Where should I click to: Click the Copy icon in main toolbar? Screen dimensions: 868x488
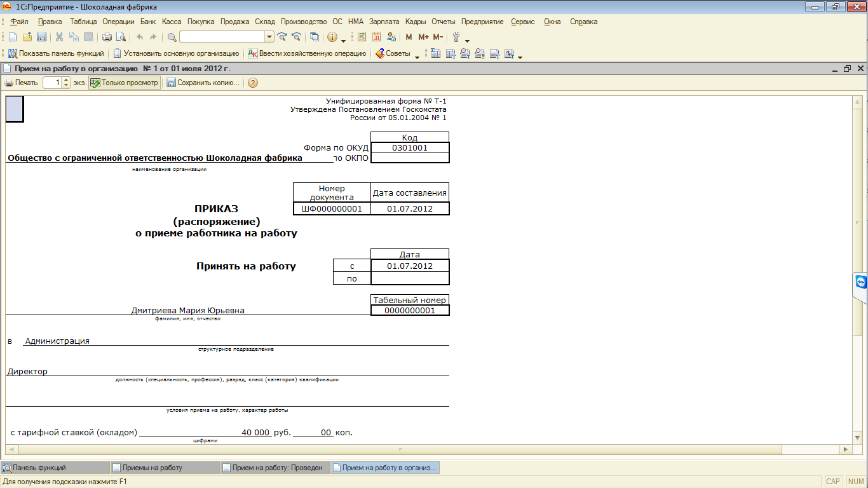(x=74, y=37)
